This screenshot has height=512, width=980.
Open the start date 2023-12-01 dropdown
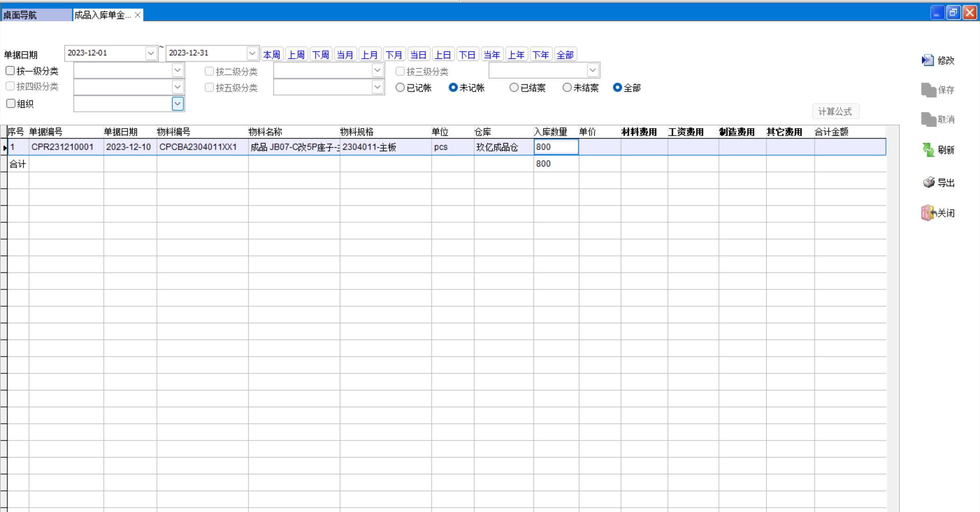coord(151,53)
